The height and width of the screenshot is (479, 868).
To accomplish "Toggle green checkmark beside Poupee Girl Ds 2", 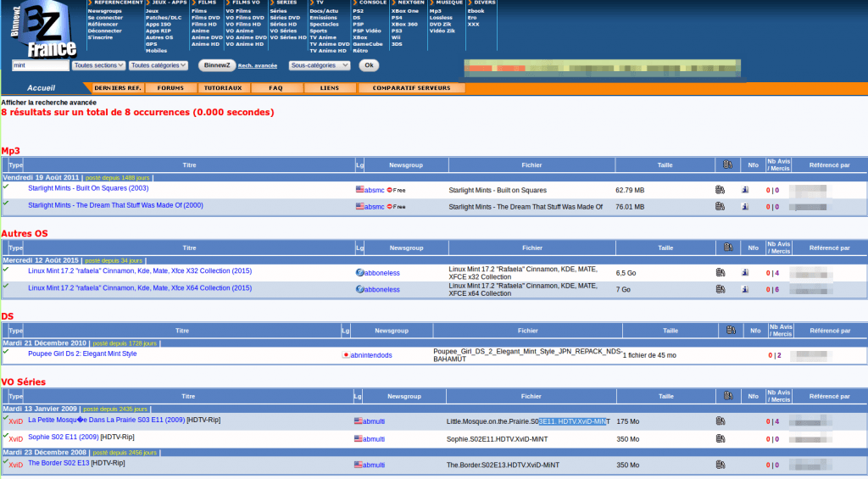I will (x=6, y=352).
